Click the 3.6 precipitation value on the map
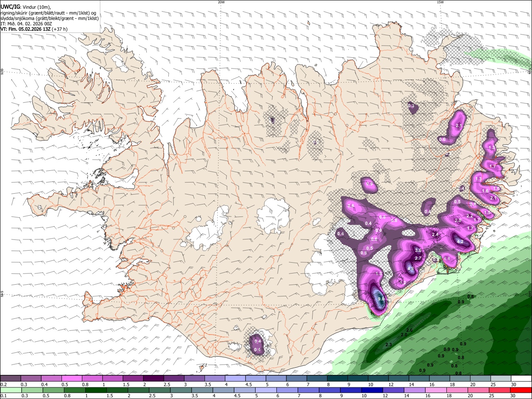 click(418, 250)
